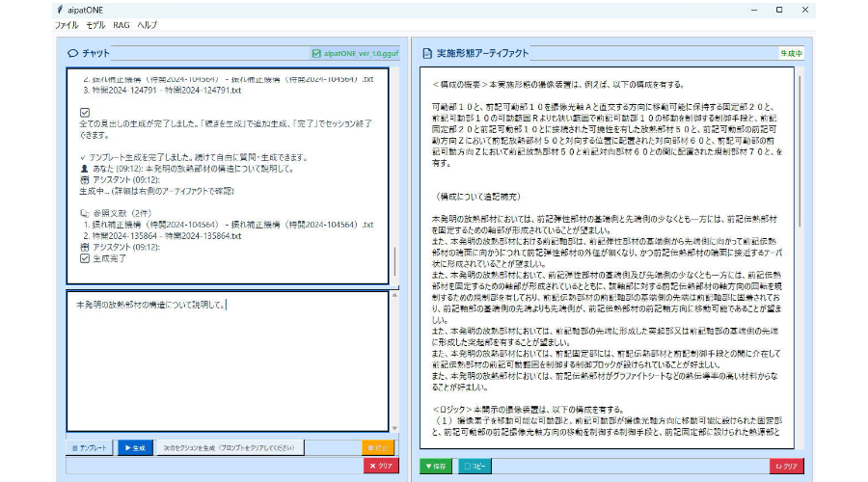Click the テンプレート button
The height and width of the screenshot is (482, 868).
pos(89,447)
